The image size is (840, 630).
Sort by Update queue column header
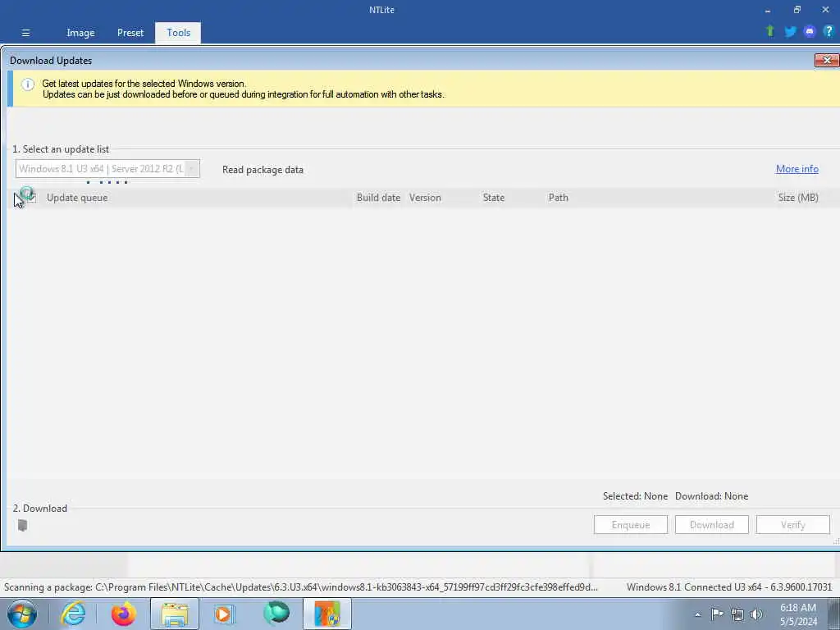pyautogui.click(x=77, y=198)
